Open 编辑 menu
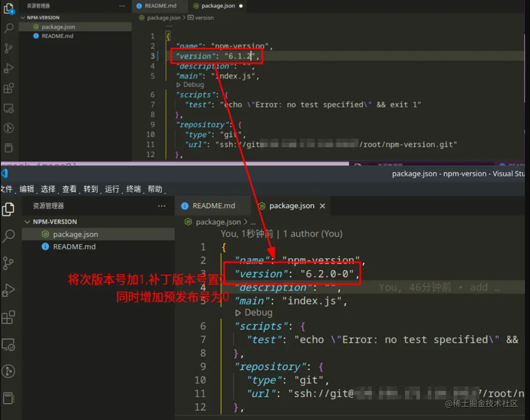The width and height of the screenshot is (530, 420). pos(27,189)
